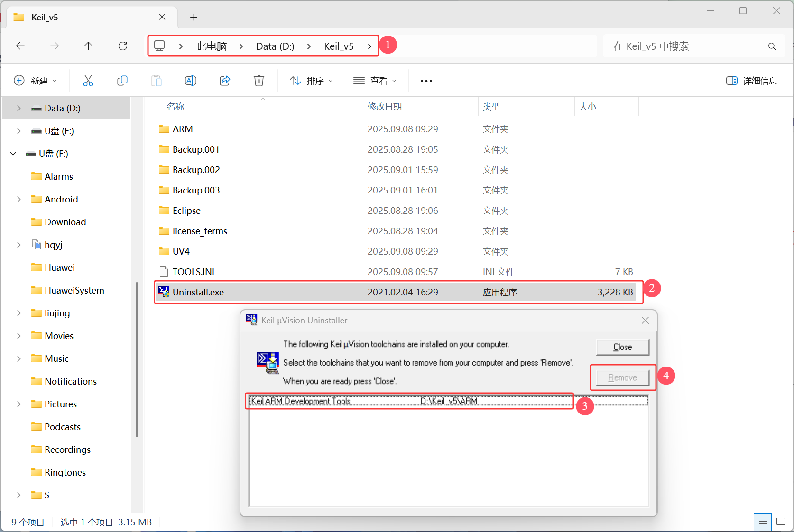Image resolution: width=794 pixels, height=532 pixels.
Task: Open the more options ellipsis menu
Action: point(426,81)
